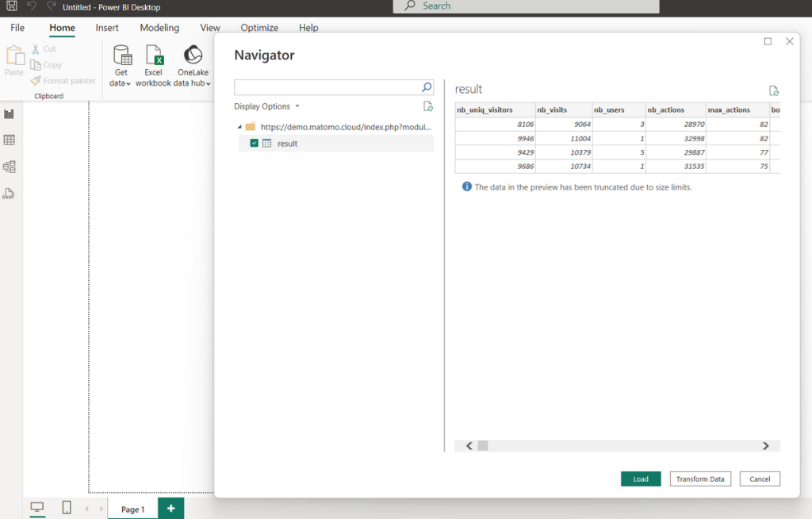Toggle mobile layout view at bottom left
The width and height of the screenshot is (812, 519).
click(x=67, y=507)
